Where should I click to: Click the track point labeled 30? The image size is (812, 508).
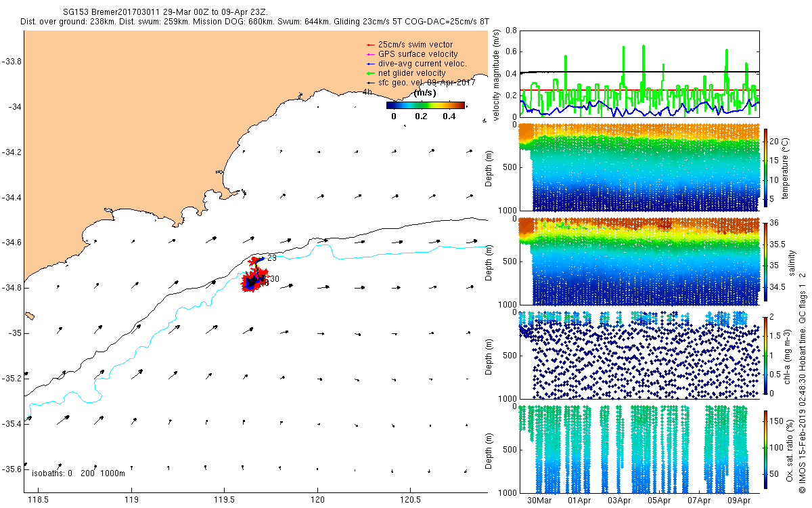275,278
